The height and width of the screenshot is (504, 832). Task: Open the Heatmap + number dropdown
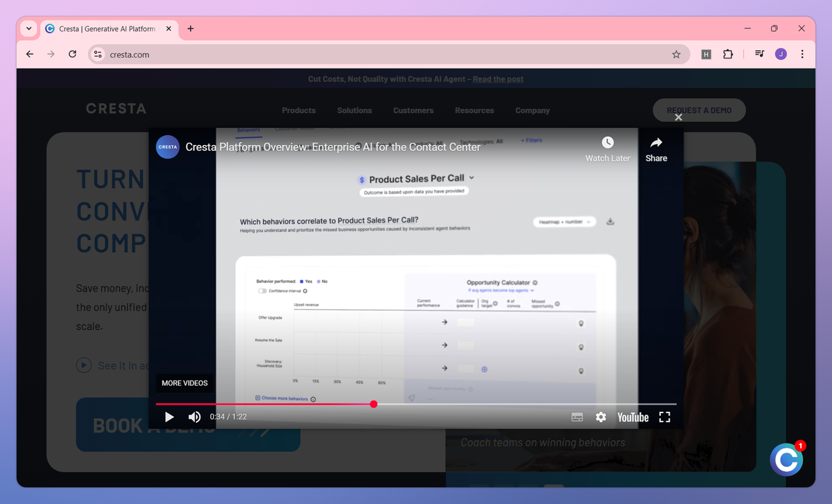tap(565, 222)
